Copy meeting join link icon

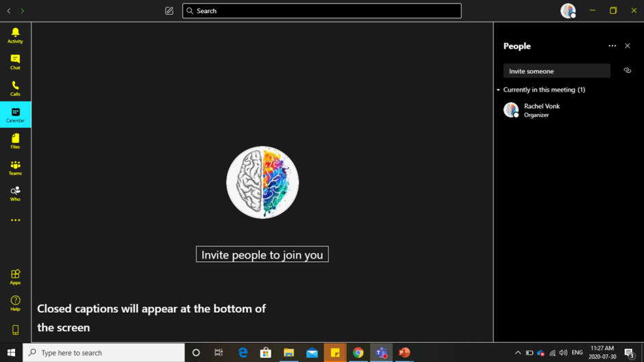[x=627, y=70]
